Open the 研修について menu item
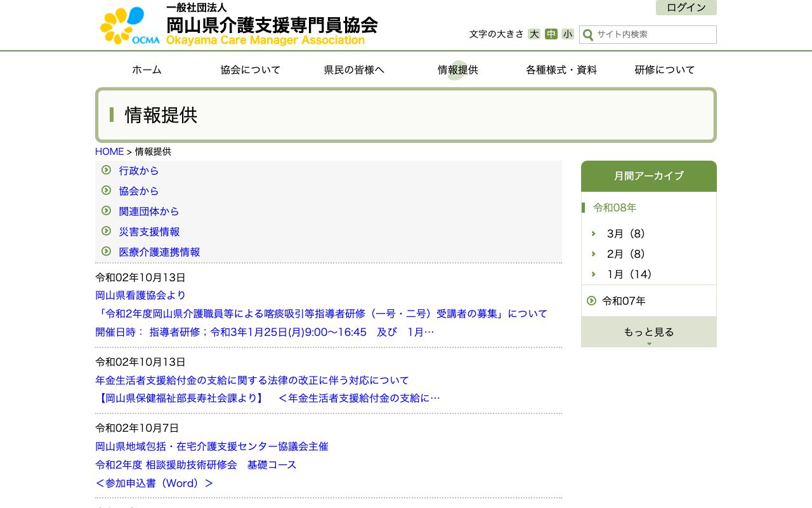This screenshot has height=508, width=812. [x=664, y=70]
